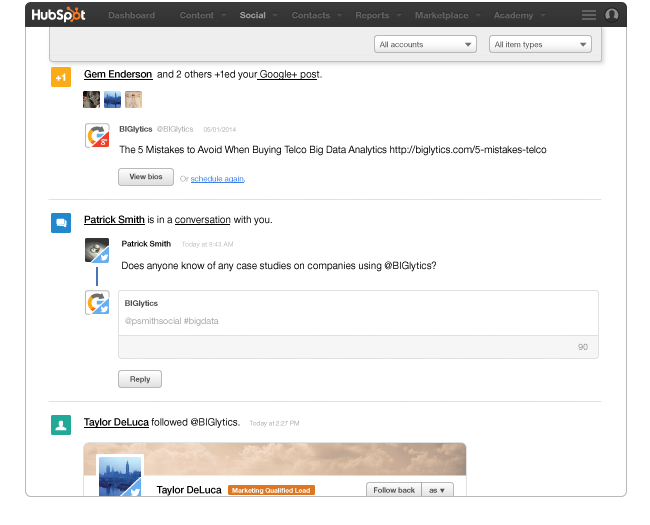Open the Dashboard menu item
Screen dimensions: 650x525
(x=131, y=15)
